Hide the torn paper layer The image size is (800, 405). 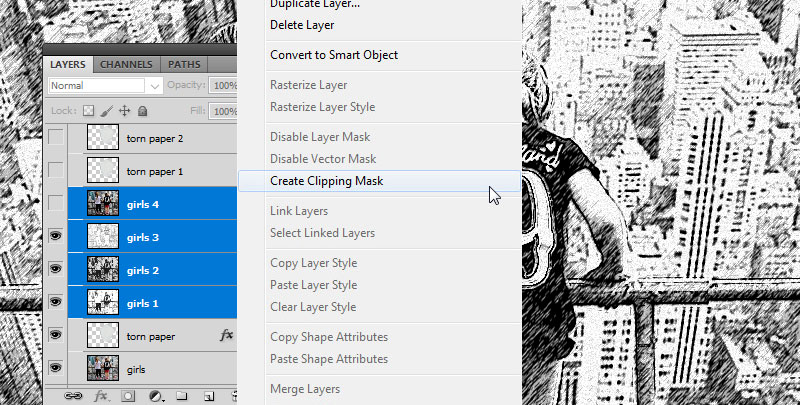56,335
